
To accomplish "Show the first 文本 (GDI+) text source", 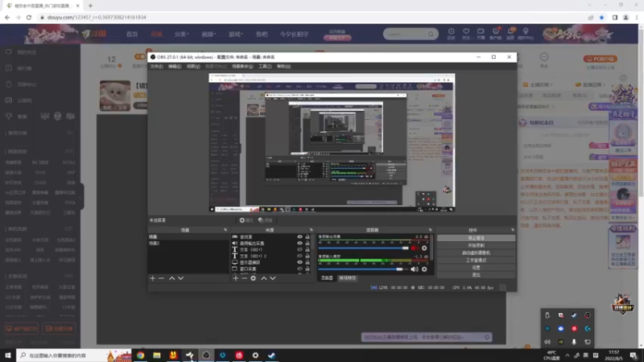I will (299, 249).
